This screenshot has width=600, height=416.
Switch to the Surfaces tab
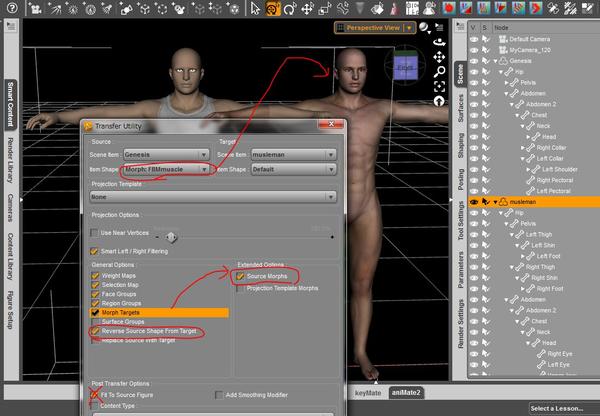coord(460,108)
